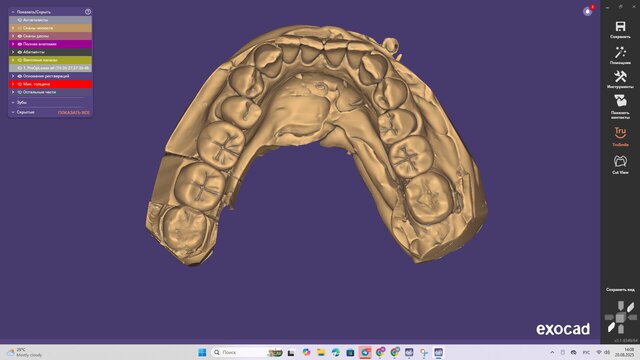The height and width of the screenshot is (360, 640).
Task: Select the Антагонисты row label
Action: [x=36, y=20]
